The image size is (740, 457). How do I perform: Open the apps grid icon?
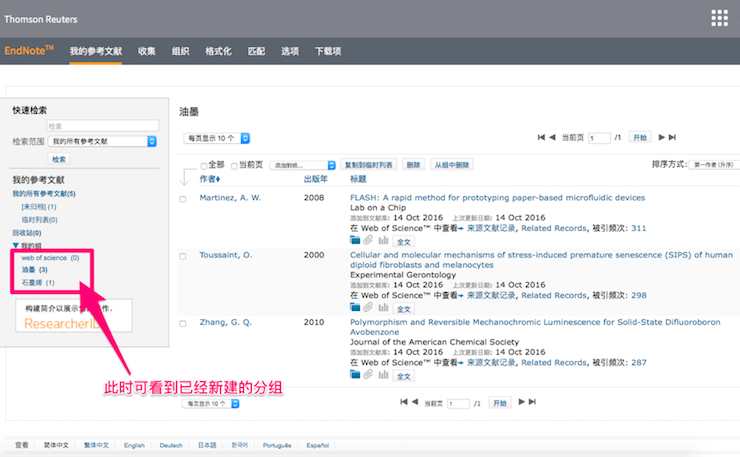[x=719, y=18]
